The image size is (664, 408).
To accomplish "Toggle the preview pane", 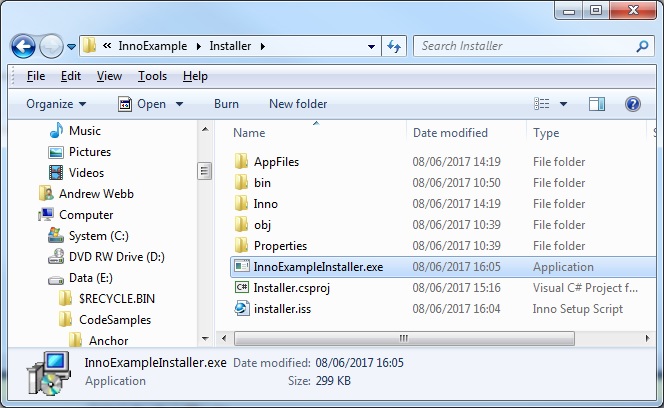I will [x=597, y=104].
